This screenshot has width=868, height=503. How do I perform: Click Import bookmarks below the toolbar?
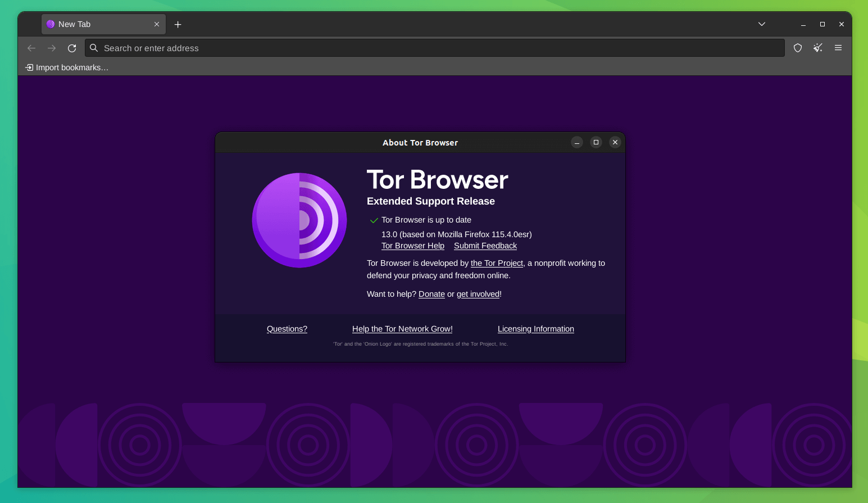click(x=67, y=67)
